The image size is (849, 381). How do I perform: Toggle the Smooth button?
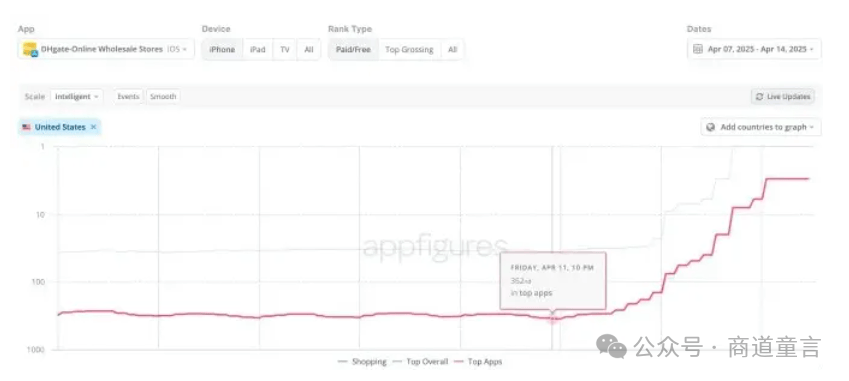coord(163,96)
